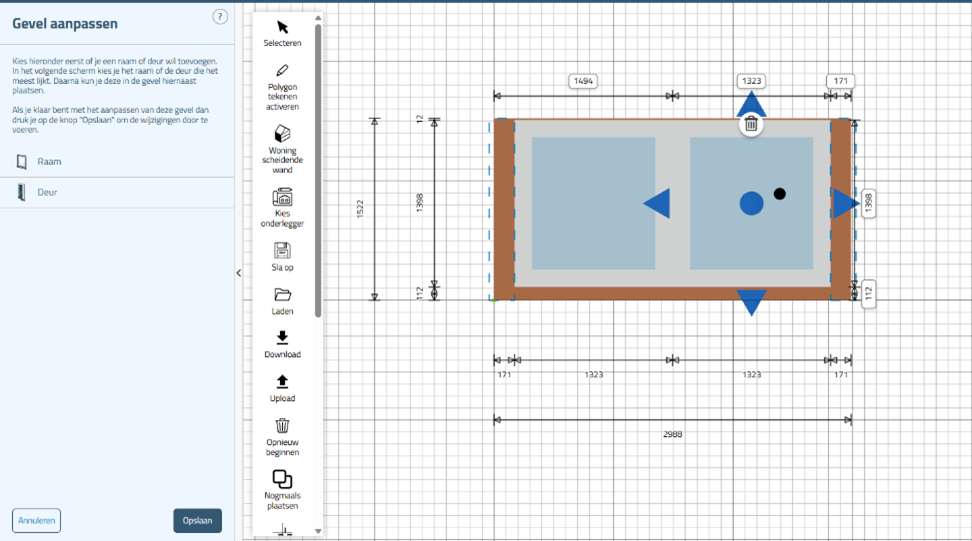Click the Download icon
The width and height of the screenshot is (972, 541).
tap(282, 338)
